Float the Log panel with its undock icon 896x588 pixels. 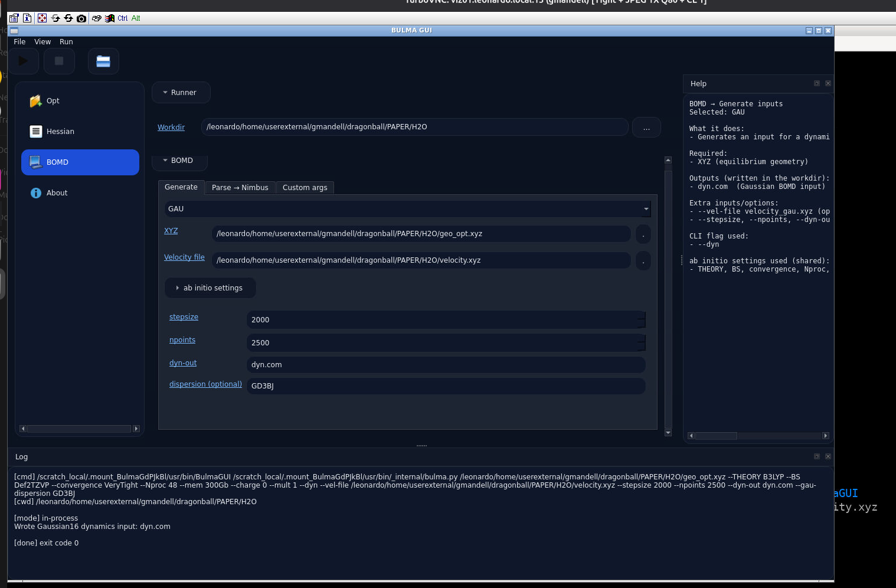817,456
